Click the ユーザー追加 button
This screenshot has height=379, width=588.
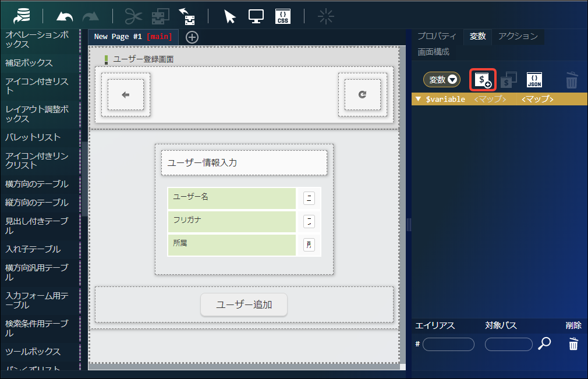[x=244, y=304]
